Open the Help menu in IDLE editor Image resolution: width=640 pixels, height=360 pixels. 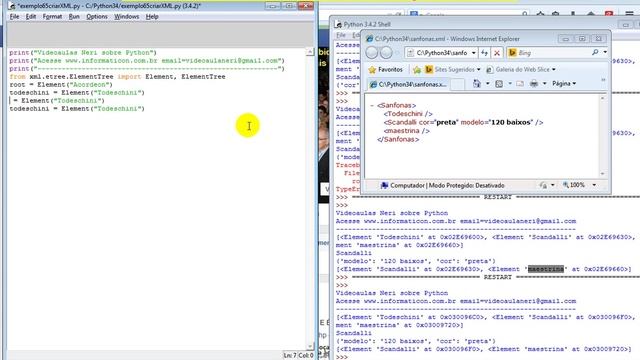point(152,17)
